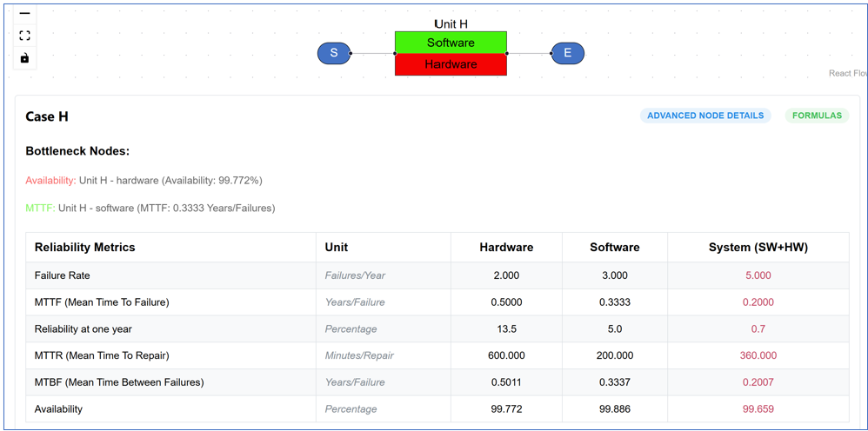This screenshot has height=431, width=868.
Task: Open the Formulas button
Action: (x=817, y=116)
